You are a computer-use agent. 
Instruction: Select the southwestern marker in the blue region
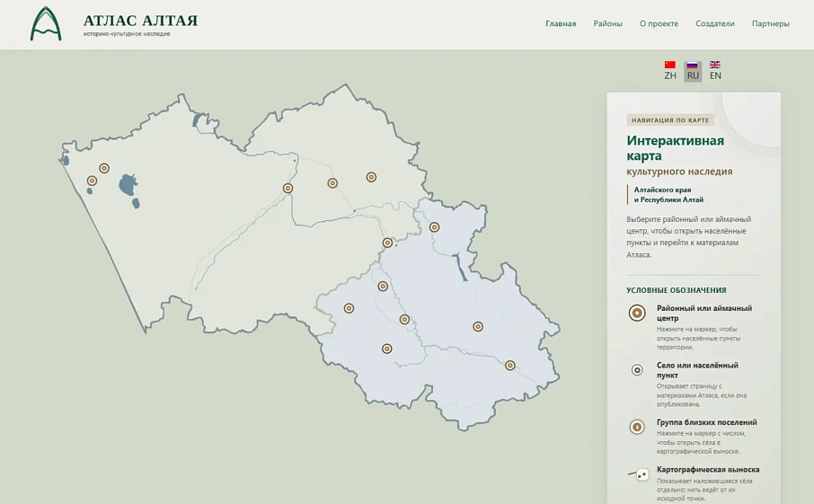click(x=386, y=349)
